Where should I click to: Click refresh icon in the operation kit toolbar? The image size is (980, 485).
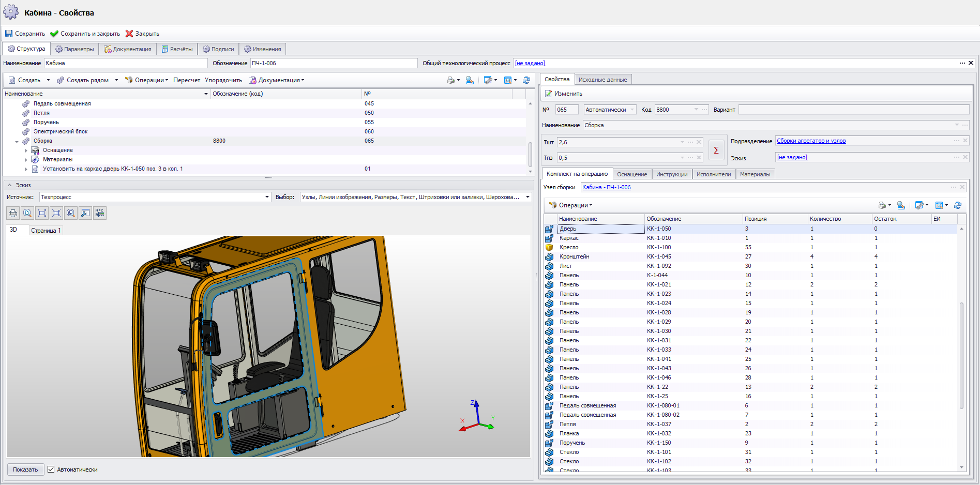pyautogui.click(x=958, y=205)
